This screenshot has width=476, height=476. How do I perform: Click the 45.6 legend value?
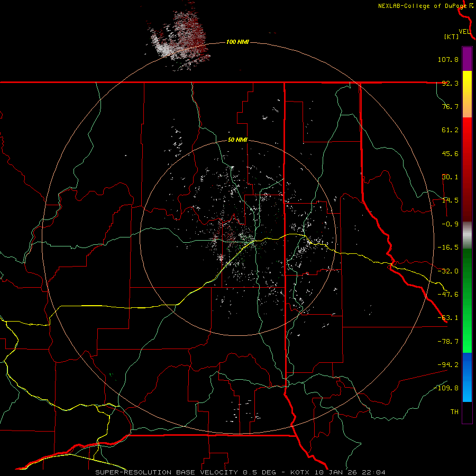tap(450, 153)
